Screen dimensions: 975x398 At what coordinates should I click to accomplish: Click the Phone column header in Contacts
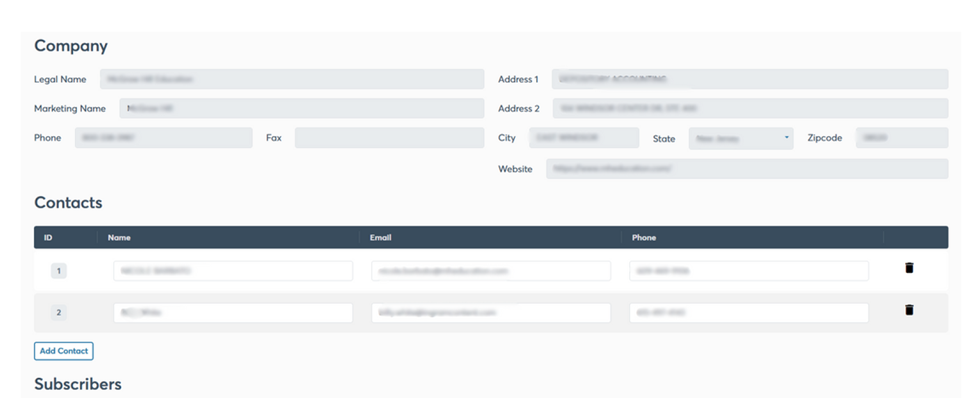click(644, 238)
